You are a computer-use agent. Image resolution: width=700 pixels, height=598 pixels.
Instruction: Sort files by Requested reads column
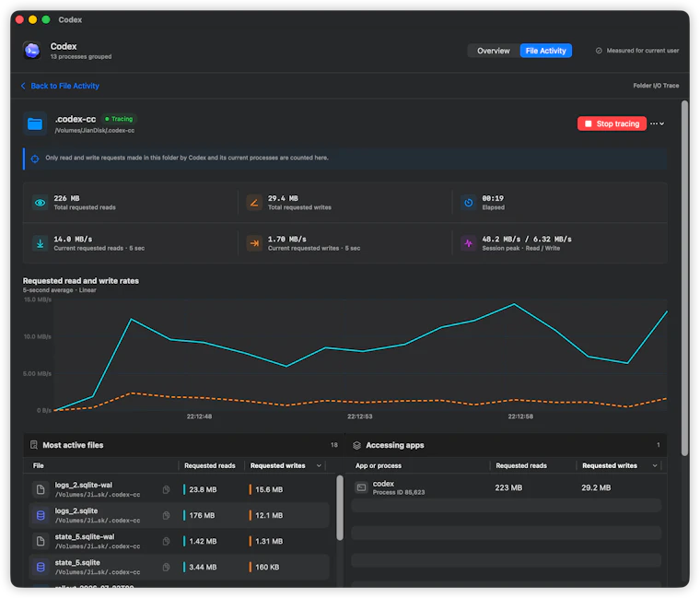pyautogui.click(x=210, y=466)
